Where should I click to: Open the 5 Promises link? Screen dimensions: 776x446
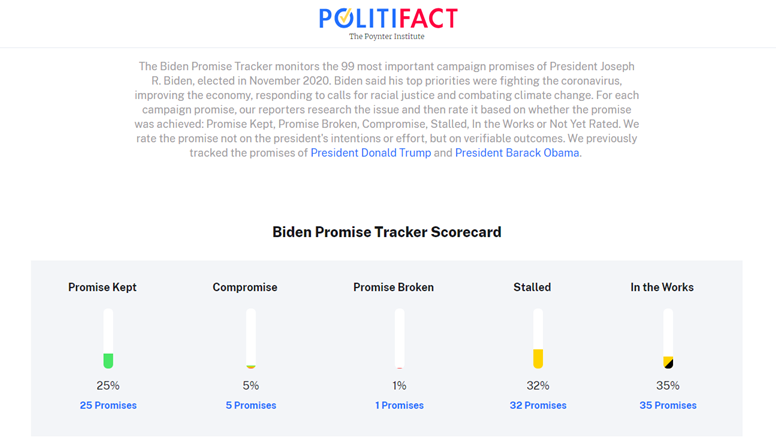pyautogui.click(x=250, y=405)
